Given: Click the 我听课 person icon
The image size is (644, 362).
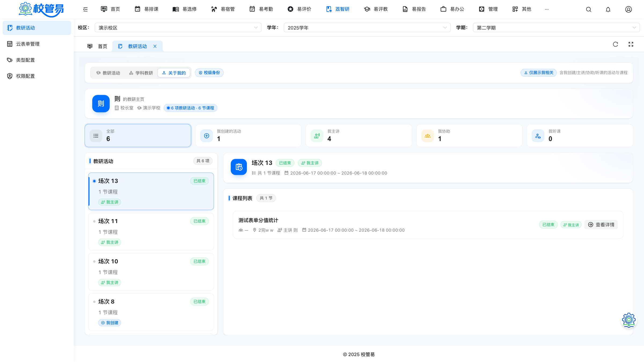Looking at the screenshot, I should (x=538, y=136).
